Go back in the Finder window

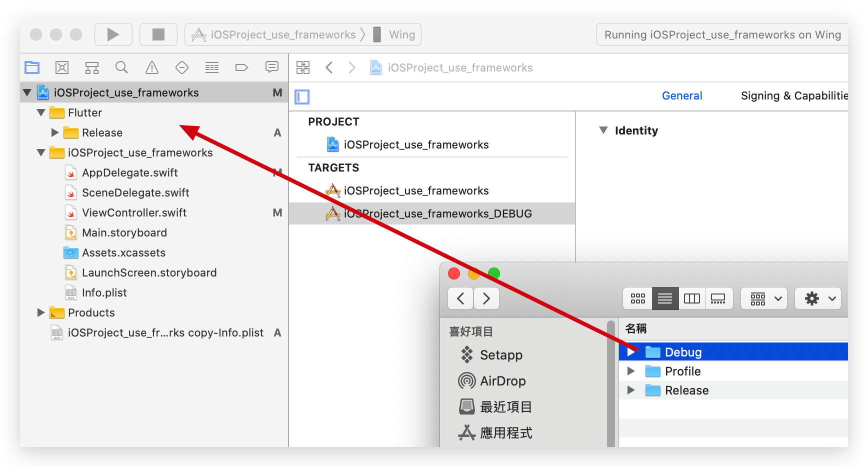point(460,298)
